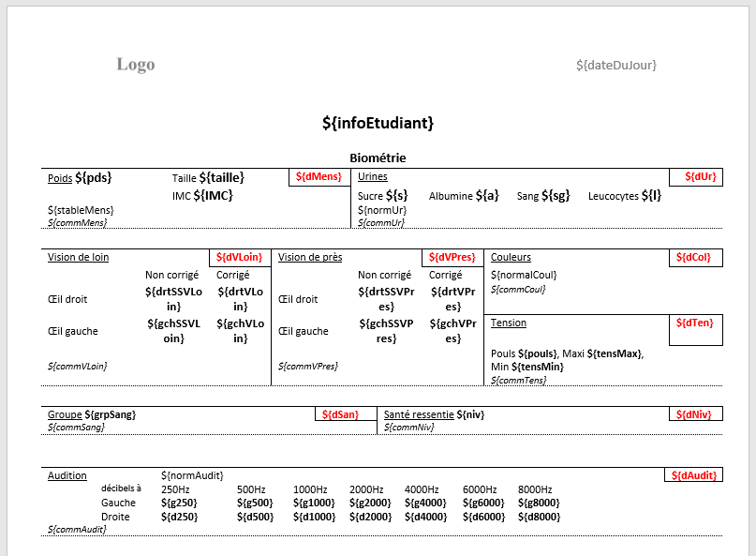
Task: Click the underlined Urines label
Action: 372,176
